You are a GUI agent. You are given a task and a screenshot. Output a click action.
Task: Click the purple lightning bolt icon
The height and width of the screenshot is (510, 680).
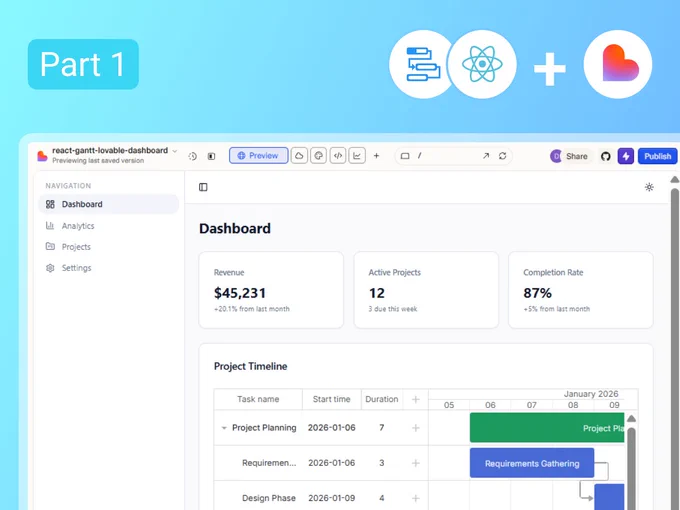click(x=626, y=156)
